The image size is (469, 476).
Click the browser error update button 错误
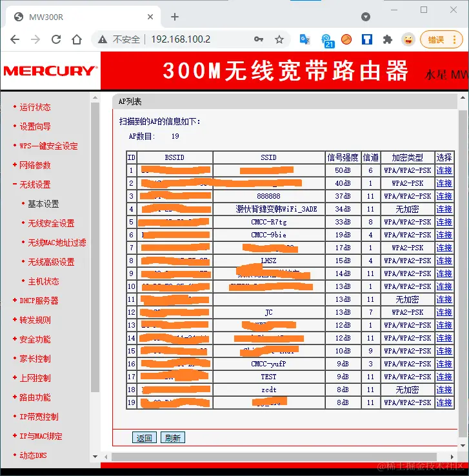point(441,39)
